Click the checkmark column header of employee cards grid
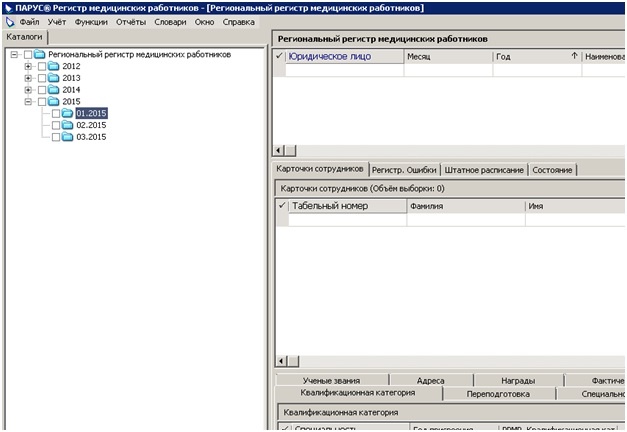 (x=282, y=206)
